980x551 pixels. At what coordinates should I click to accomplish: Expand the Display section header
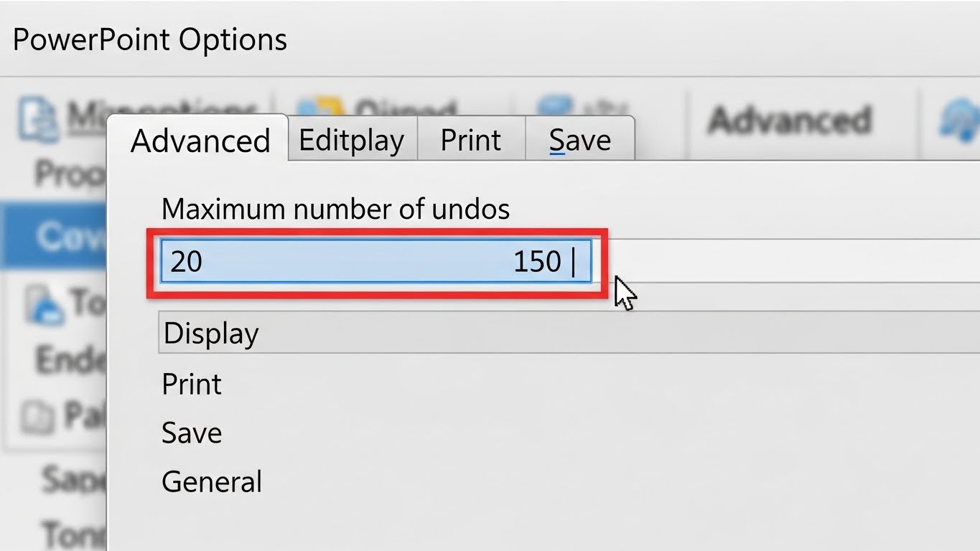(x=211, y=334)
